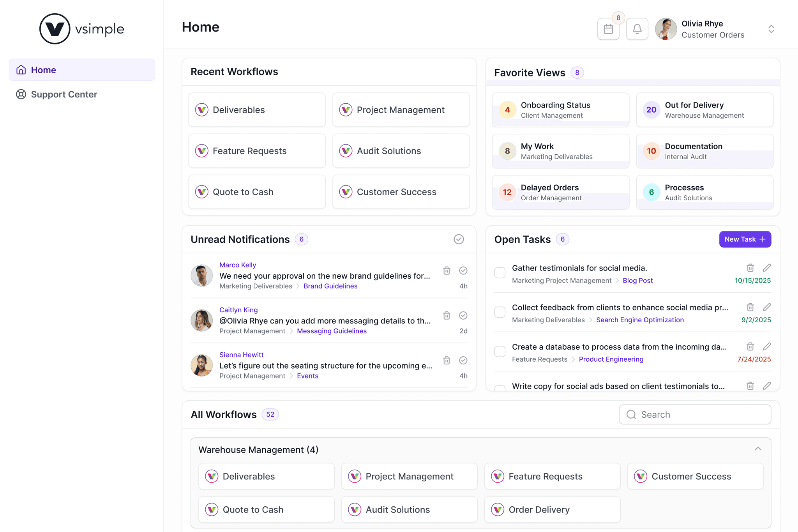Check the Gather testimonials task checkbox

(500, 273)
